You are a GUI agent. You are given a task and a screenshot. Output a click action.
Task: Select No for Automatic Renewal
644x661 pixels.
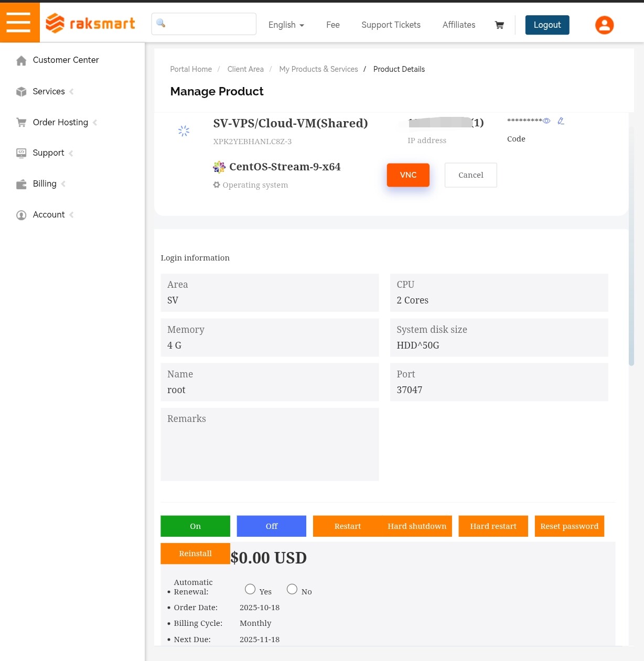click(x=292, y=589)
